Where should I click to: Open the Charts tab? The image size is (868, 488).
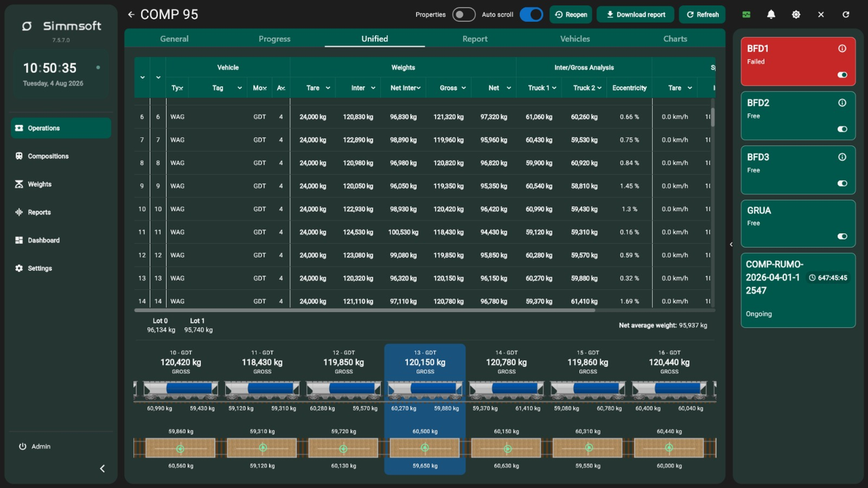tap(675, 39)
